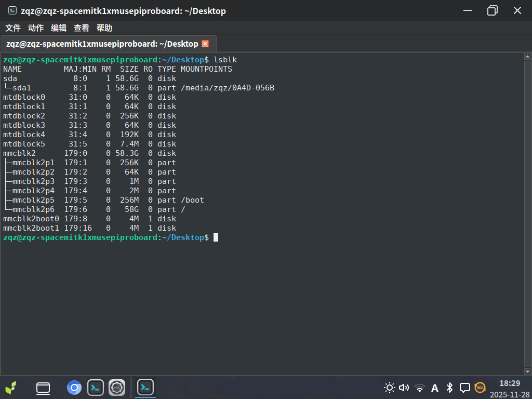
Task: Click the orange removable drive tray icon
Action: [480, 388]
